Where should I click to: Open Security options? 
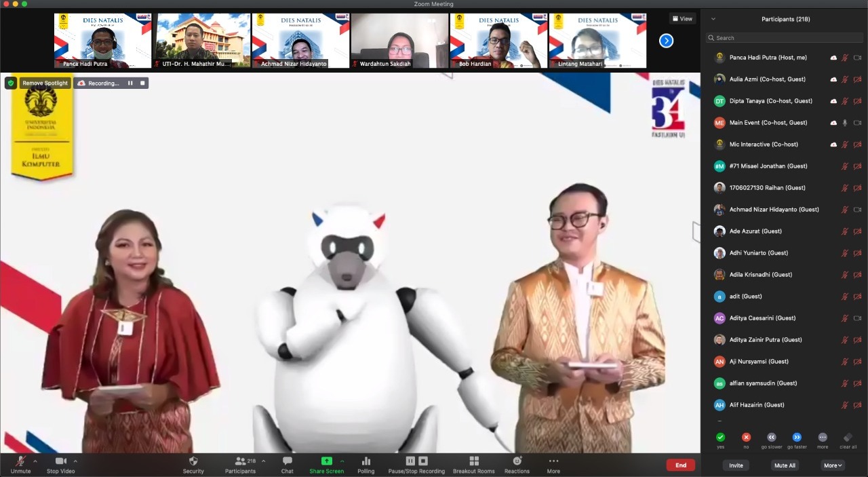[193, 465]
